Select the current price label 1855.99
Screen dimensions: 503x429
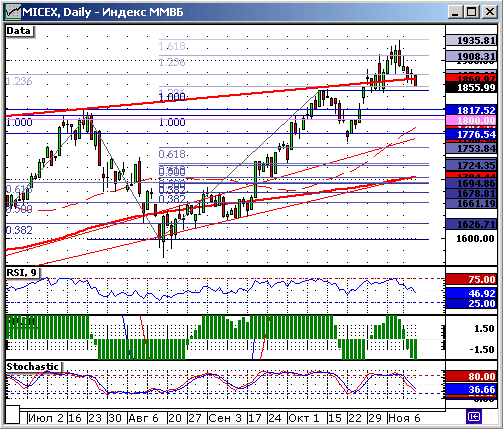click(471, 87)
